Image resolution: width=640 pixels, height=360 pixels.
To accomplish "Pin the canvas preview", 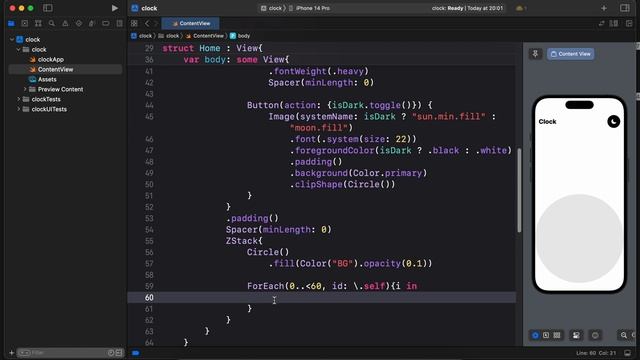I will 535,54.
